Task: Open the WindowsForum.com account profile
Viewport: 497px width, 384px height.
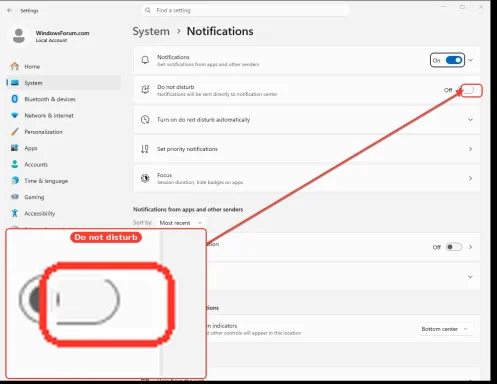Action: [x=50, y=36]
